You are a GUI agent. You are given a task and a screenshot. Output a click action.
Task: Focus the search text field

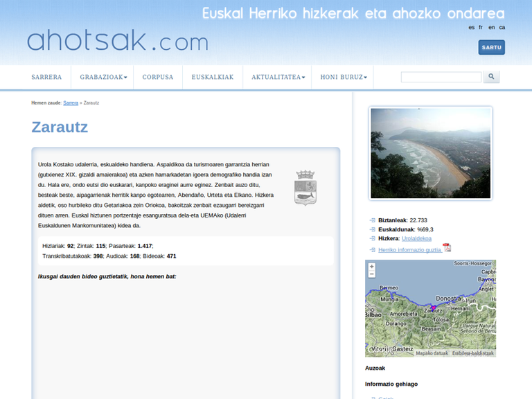(441, 77)
